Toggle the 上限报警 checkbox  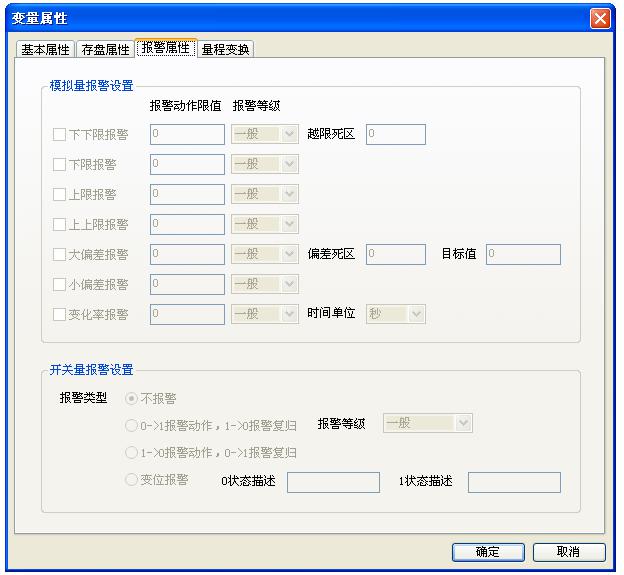click(60, 195)
